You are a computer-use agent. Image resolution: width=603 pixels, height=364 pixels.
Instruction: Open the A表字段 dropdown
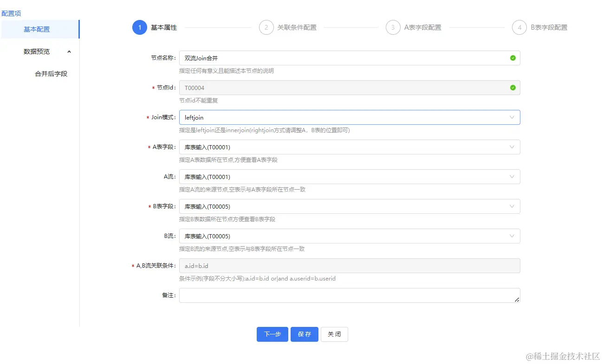coord(350,147)
